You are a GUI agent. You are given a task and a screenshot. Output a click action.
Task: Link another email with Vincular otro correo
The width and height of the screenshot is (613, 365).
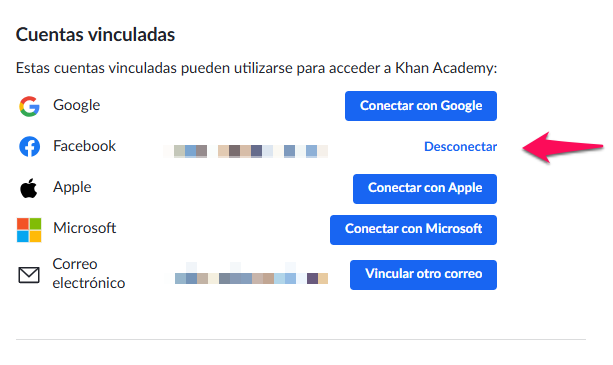(x=423, y=275)
